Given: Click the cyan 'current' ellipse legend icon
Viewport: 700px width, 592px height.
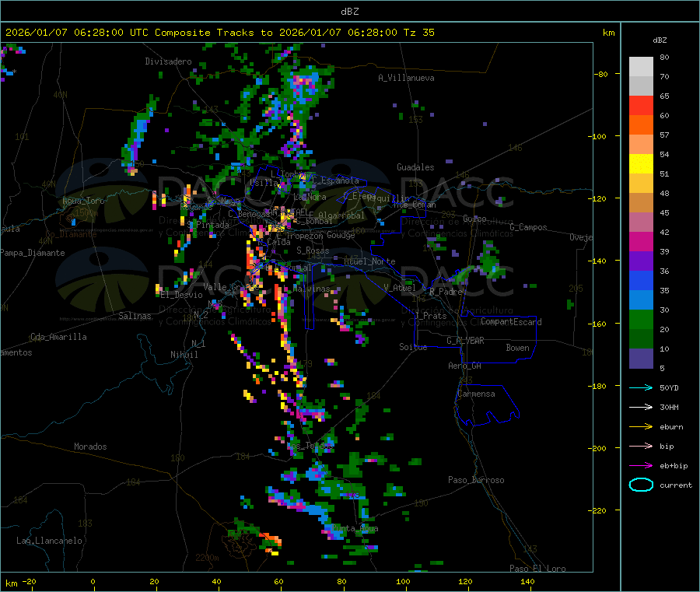Looking at the screenshot, I should point(641,485).
